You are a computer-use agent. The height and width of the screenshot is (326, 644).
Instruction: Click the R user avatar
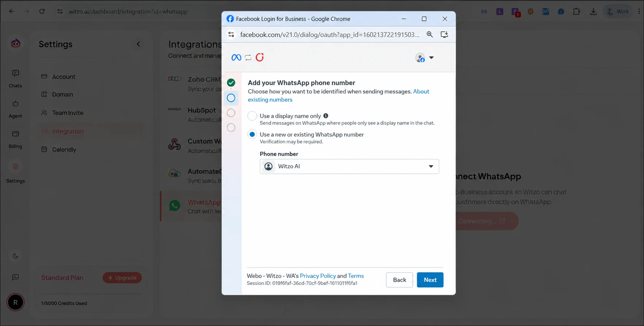coord(15,302)
